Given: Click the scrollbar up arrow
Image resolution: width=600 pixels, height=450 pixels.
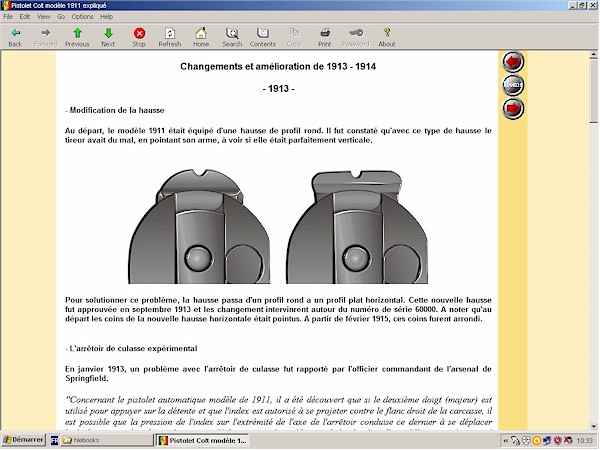Looking at the screenshot, I should tap(593, 55).
